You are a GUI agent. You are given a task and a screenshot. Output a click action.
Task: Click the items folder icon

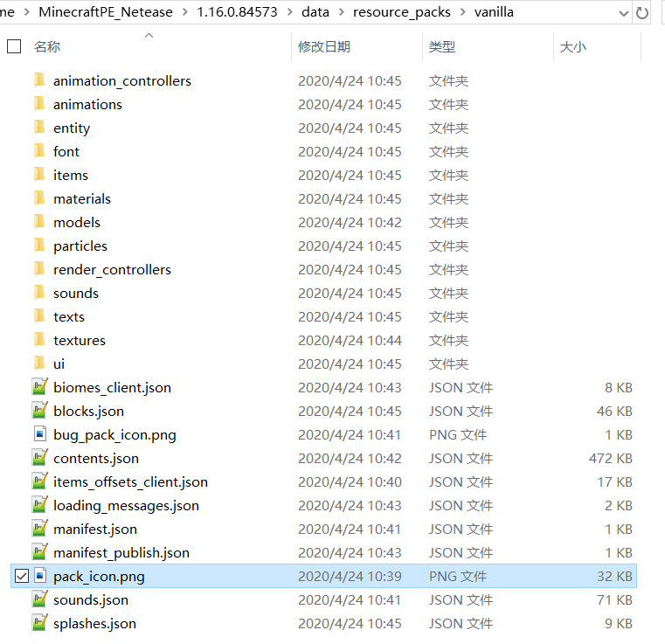click(x=39, y=175)
